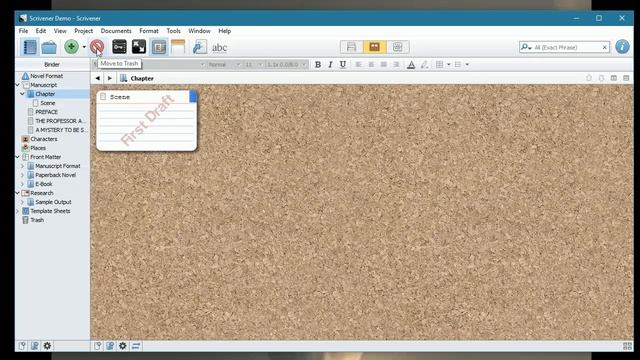This screenshot has height=360, width=640.
Task: Go back in editor history
Action: pos(98,78)
